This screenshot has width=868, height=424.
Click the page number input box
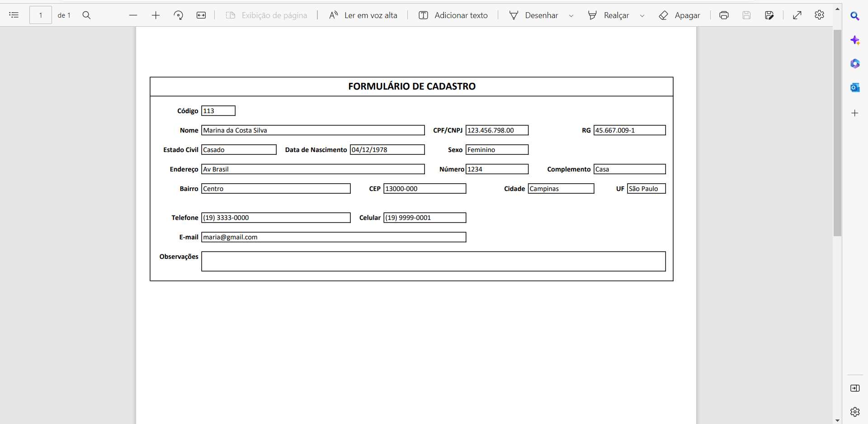pyautogui.click(x=41, y=15)
